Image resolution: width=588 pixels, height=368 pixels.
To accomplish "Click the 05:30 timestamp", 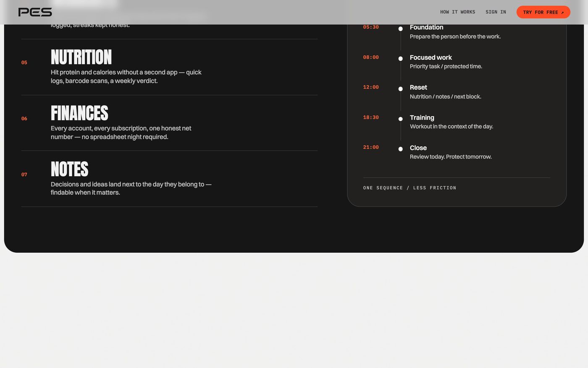I will tap(371, 27).
